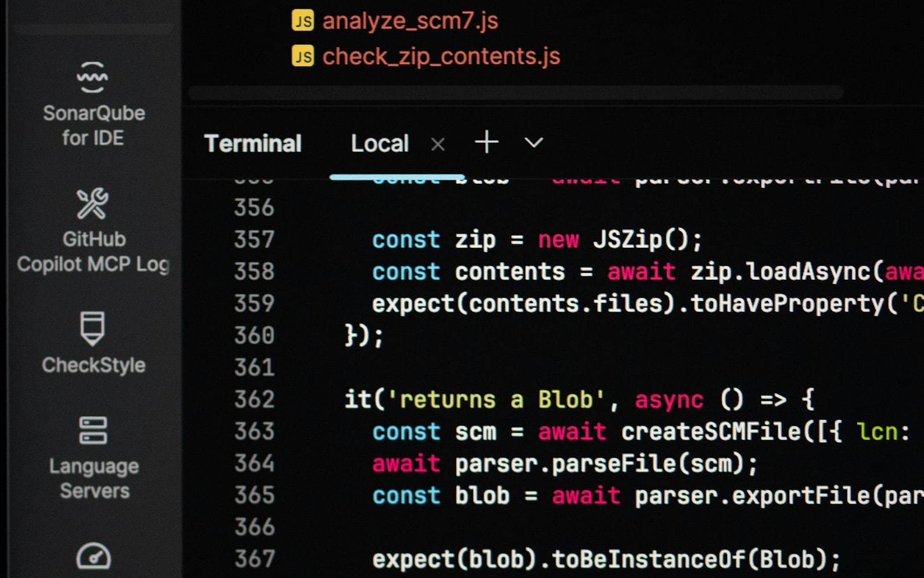The width and height of the screenshot is (924, 578).
Task: Click 'zip.loadAsync' on line 358
Action: tap(780, 272)
